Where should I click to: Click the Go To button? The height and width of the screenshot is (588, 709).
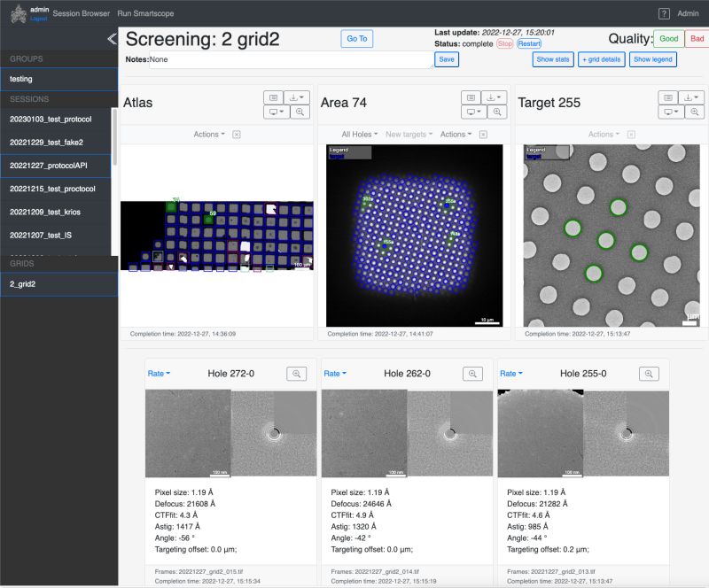357,39
